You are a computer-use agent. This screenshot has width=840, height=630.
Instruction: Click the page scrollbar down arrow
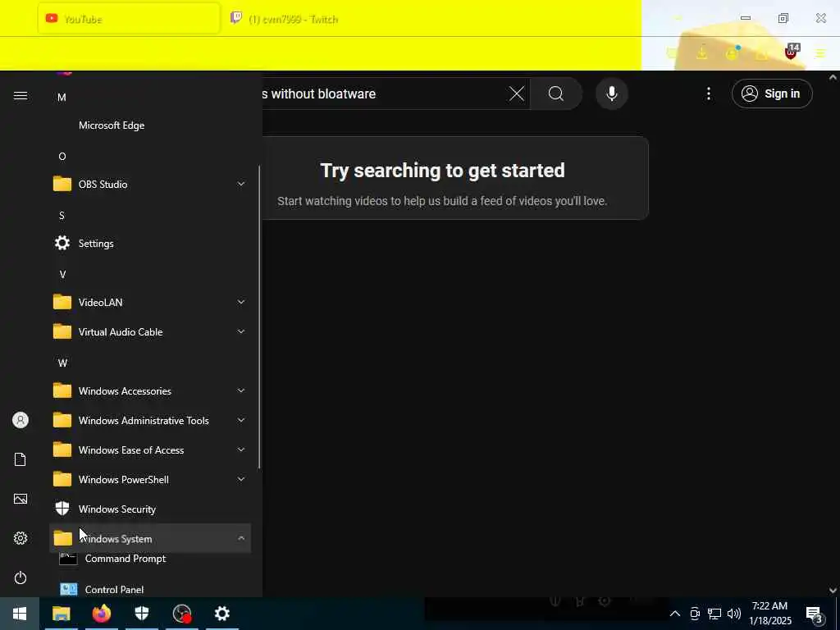coord(833,590)
